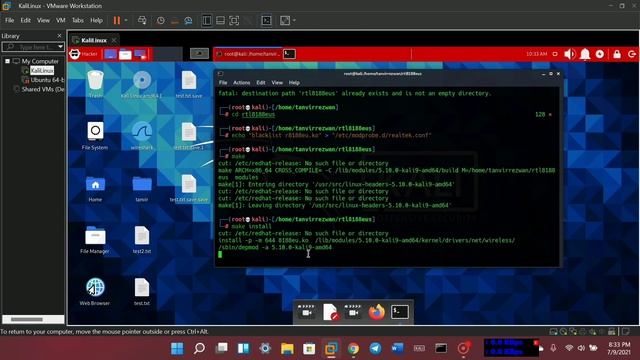640x360 pixels.
Task: Click the Kali power manager icon
Action: pos(600,54)
